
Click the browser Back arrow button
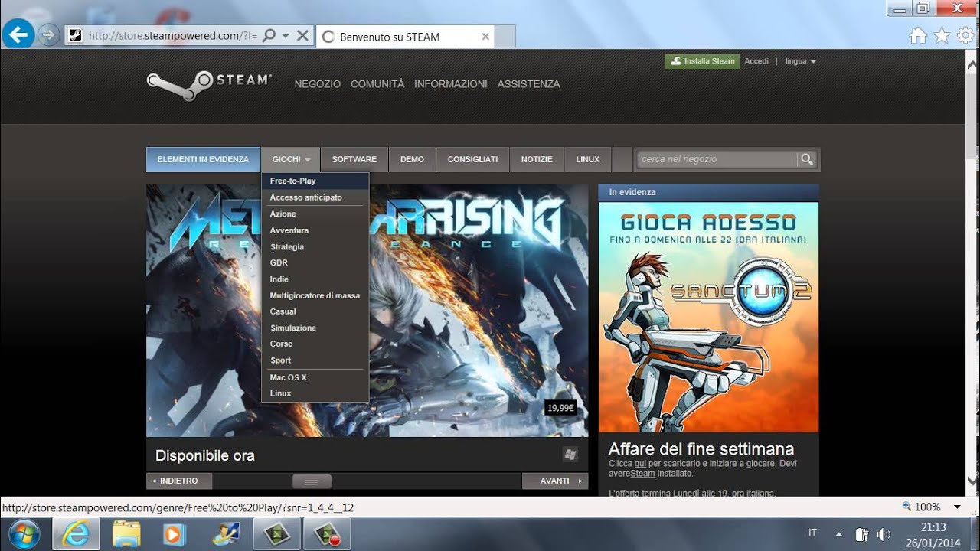18,34
